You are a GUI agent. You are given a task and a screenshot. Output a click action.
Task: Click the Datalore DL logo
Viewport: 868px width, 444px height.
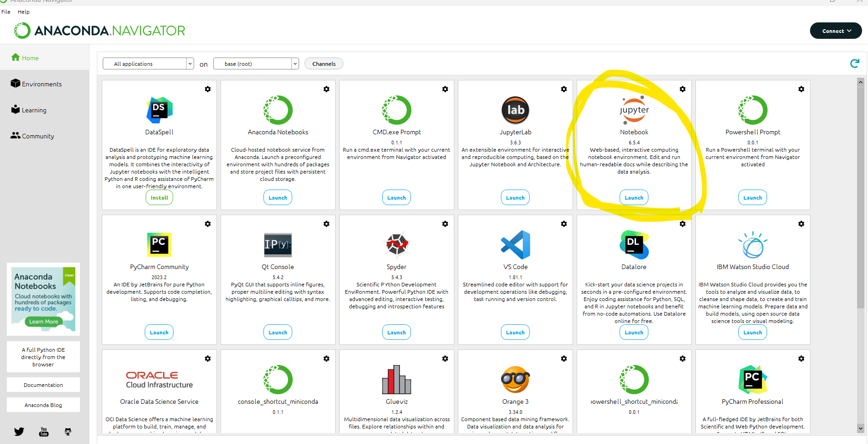634,245
